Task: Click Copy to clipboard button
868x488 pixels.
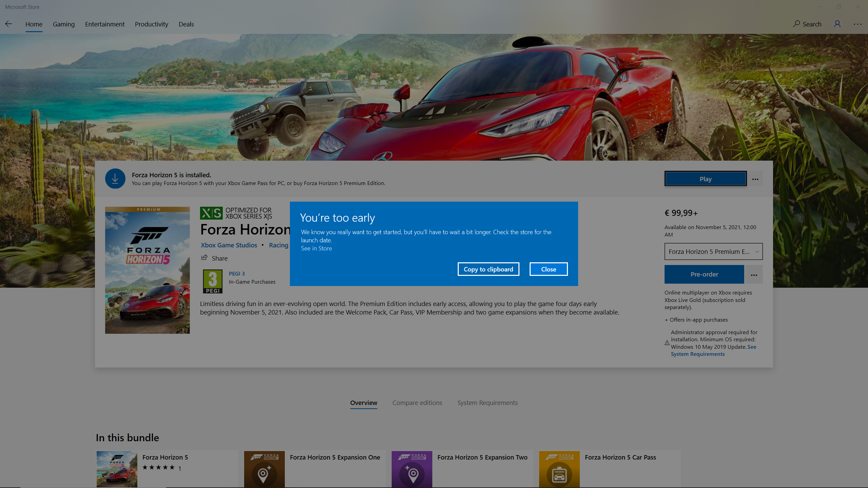Action: tap(488, 269)
